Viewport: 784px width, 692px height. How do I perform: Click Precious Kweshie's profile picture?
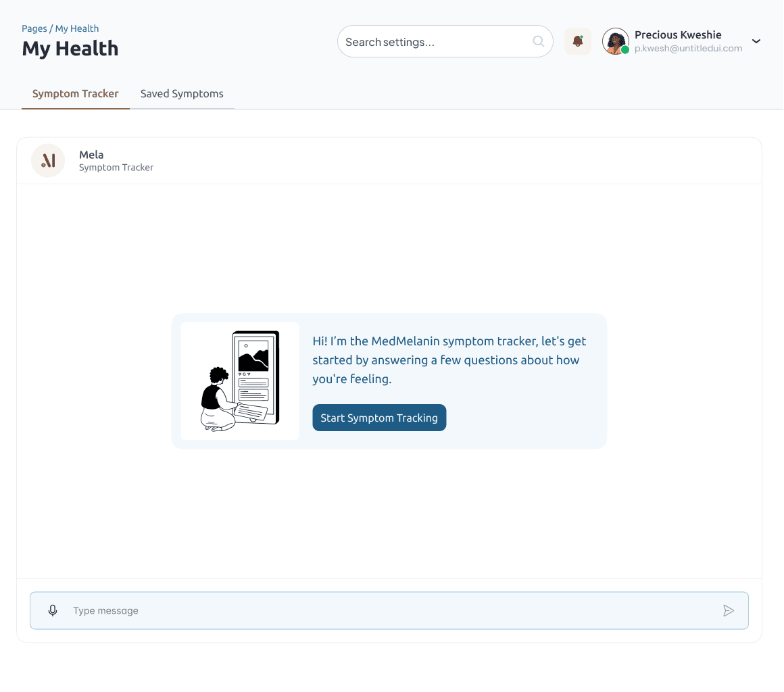tap(615, 41)
